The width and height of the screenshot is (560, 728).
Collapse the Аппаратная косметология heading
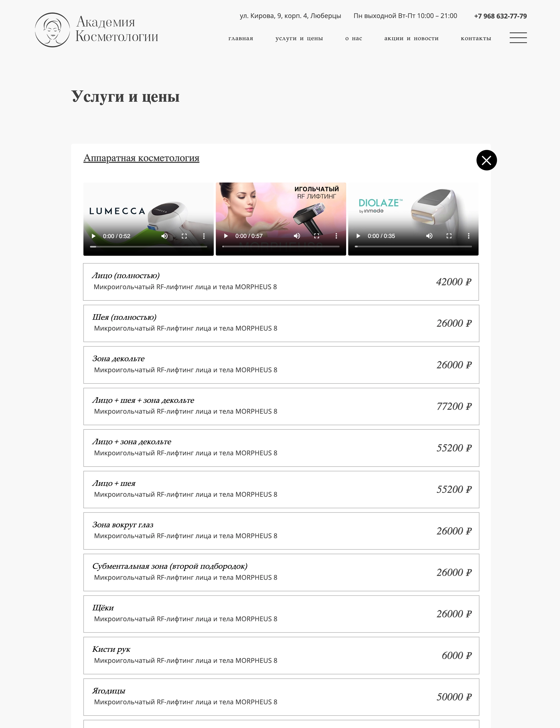click(x=141, y=158)
